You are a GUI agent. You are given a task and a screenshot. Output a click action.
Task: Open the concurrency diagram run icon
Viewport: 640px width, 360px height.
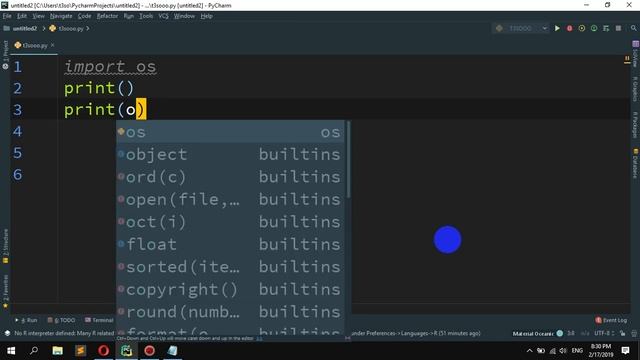pyautogui.click(x=606, y=28)
